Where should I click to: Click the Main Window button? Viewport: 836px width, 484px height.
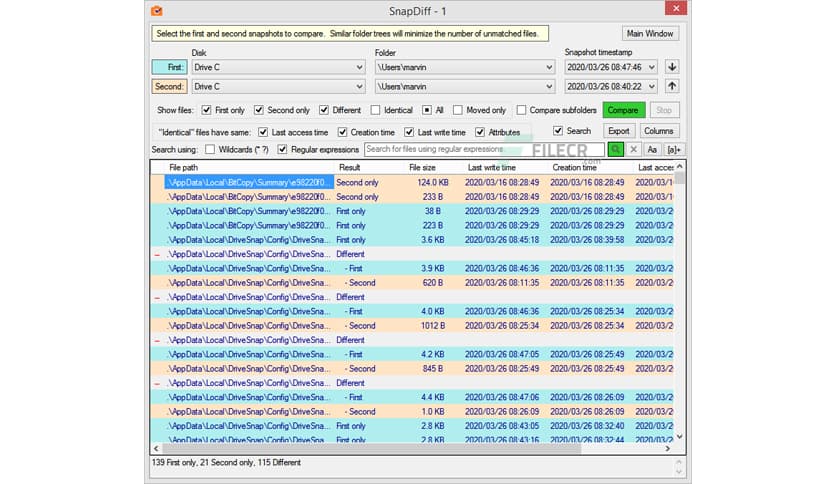pos(650,34)
